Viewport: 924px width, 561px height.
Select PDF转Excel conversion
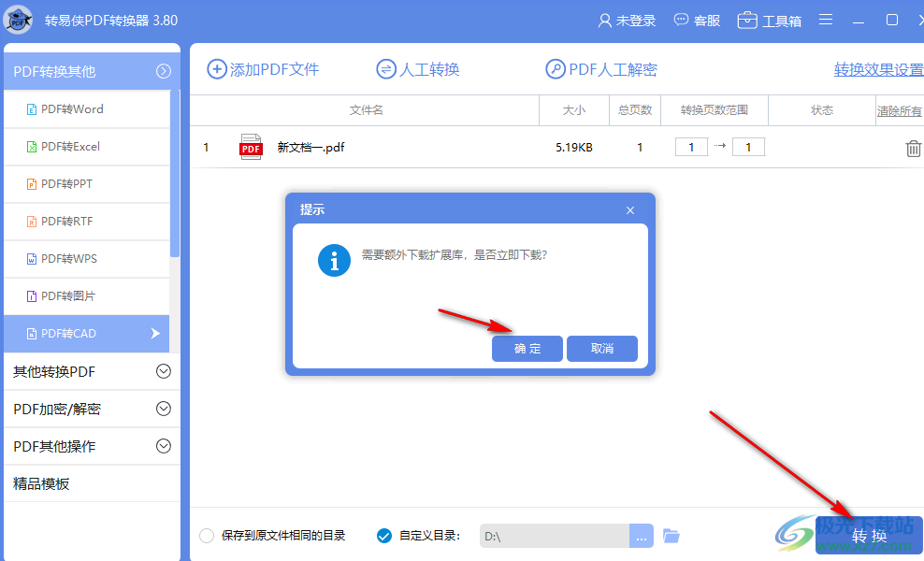coord(87,146)
